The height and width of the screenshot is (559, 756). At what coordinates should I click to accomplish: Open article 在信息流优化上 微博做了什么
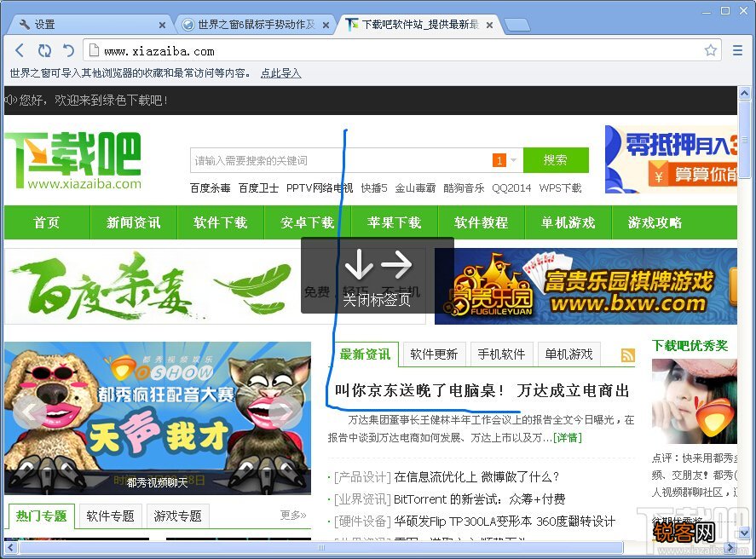[476, 477]
